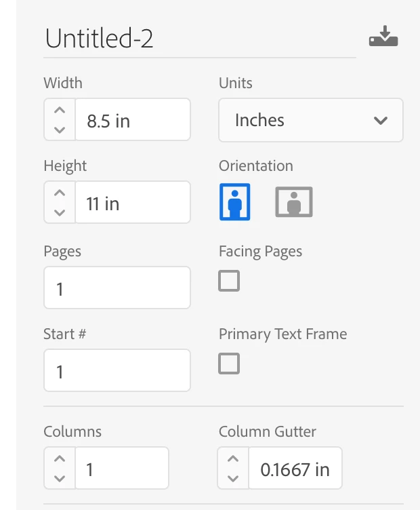Image resolution: width=420 pixels, height=510 pixels.
Task: Click the Pages number field
Action: [117, 288]
